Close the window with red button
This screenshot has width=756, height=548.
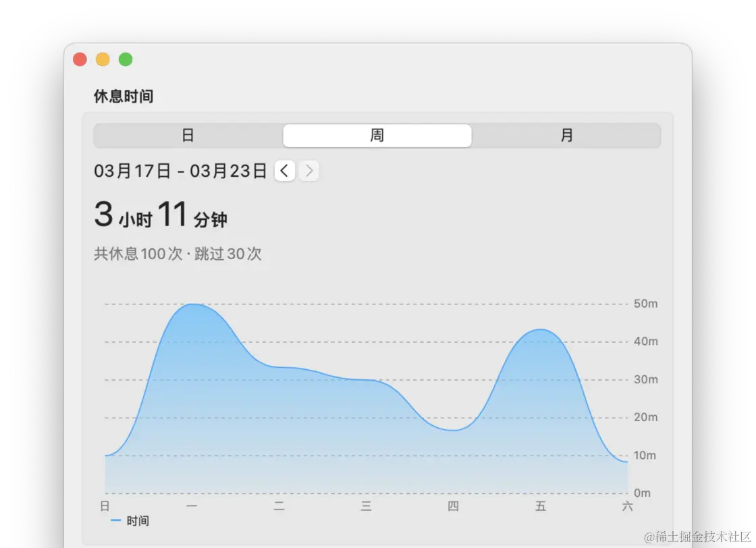tap(80, 59)
